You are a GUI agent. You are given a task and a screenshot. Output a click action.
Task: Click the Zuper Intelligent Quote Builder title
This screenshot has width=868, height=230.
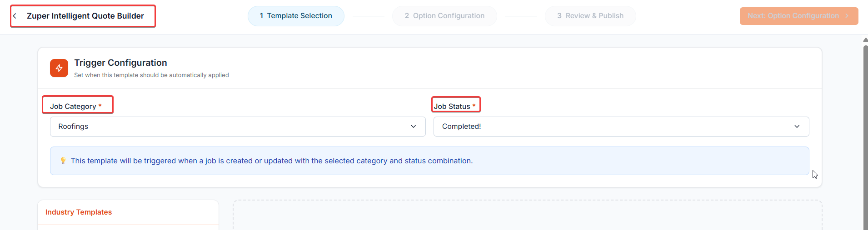(x=85, y=16)
